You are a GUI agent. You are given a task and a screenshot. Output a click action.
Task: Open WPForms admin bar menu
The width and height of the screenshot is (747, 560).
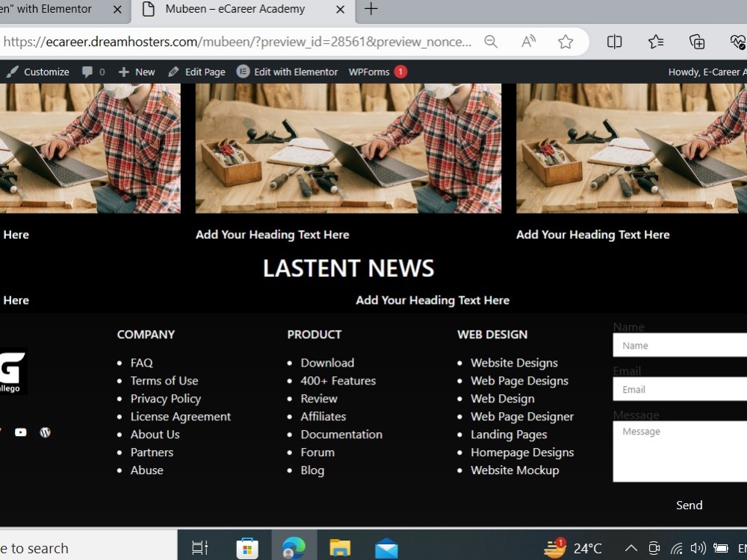pos(378,72)
